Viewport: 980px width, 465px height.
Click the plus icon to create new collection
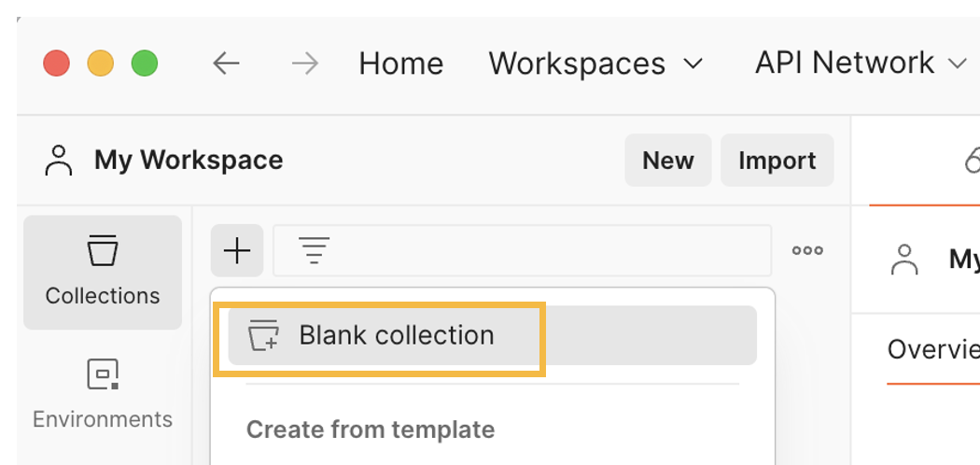[237, 250]
